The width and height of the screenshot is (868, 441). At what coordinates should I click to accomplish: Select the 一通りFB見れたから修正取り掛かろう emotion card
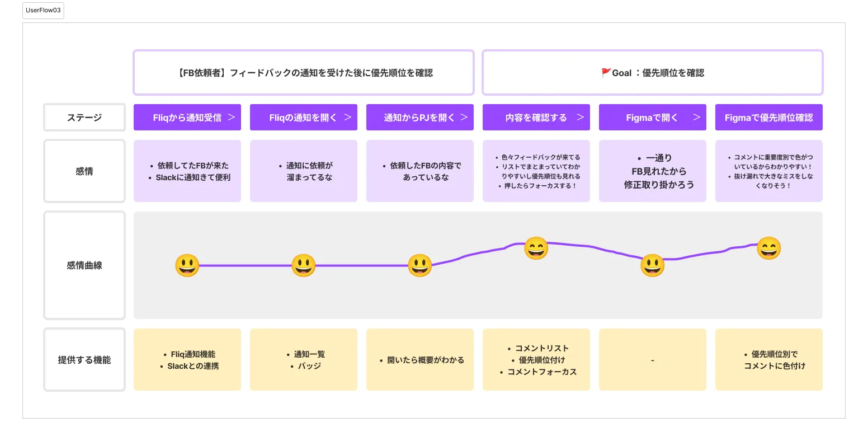653,171
